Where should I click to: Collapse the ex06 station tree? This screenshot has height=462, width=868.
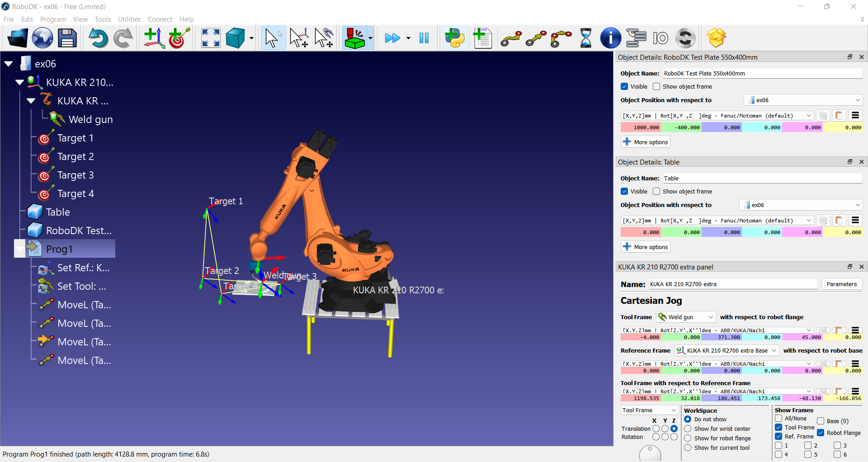tap(8, 64)
